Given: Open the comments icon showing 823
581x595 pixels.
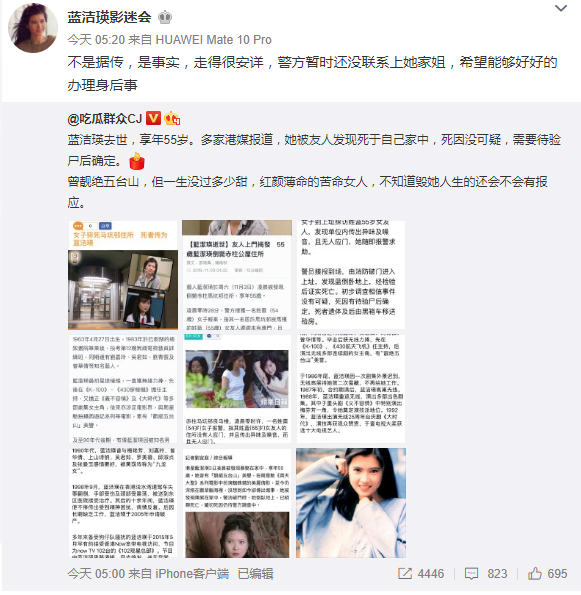Looking at the screenshot, I should click(x=486, y=573).
